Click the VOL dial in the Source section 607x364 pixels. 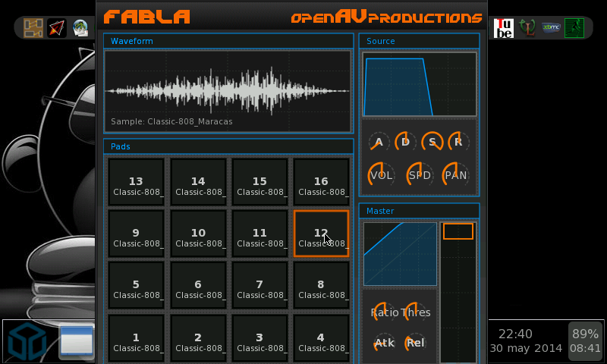click(381, 175)
